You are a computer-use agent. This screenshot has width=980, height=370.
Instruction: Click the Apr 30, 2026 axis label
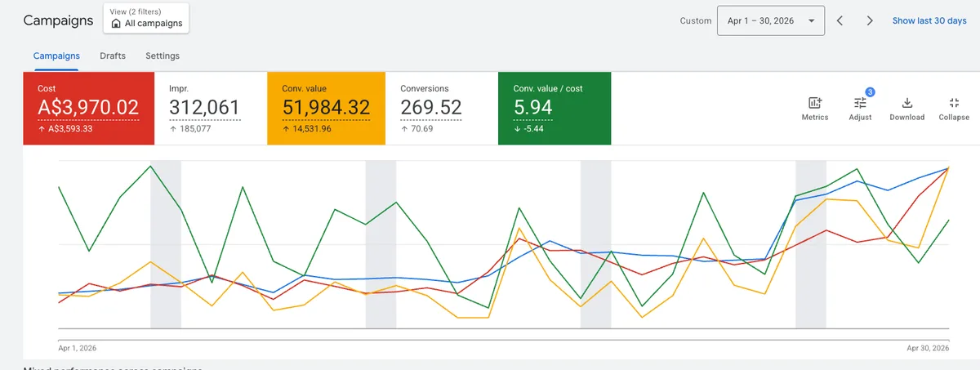(x=928, y=348)
